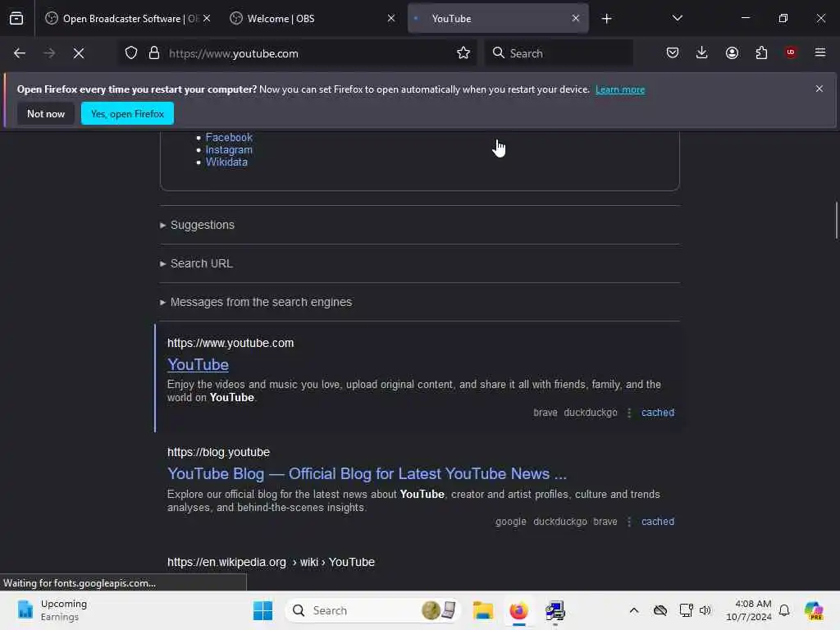Viewport: 840px width, 630px height.
Task: Open the Downloads panel icon
Action: [702, 52]
